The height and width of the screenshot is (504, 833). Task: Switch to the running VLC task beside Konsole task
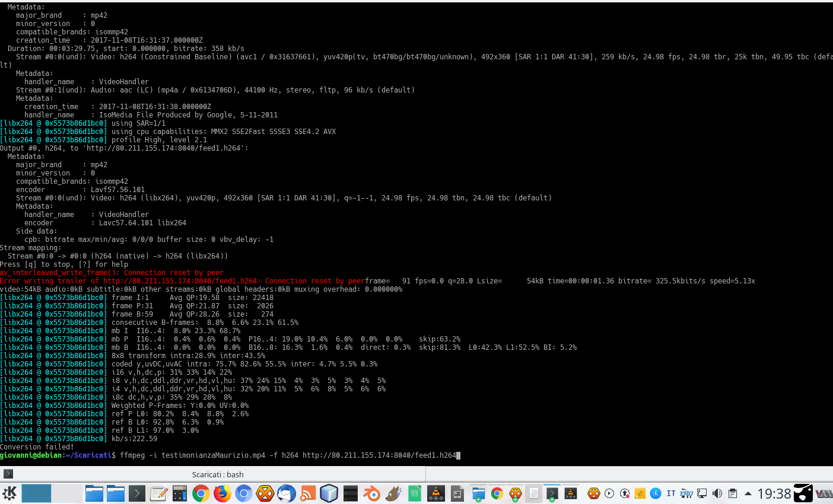(571, 493)
